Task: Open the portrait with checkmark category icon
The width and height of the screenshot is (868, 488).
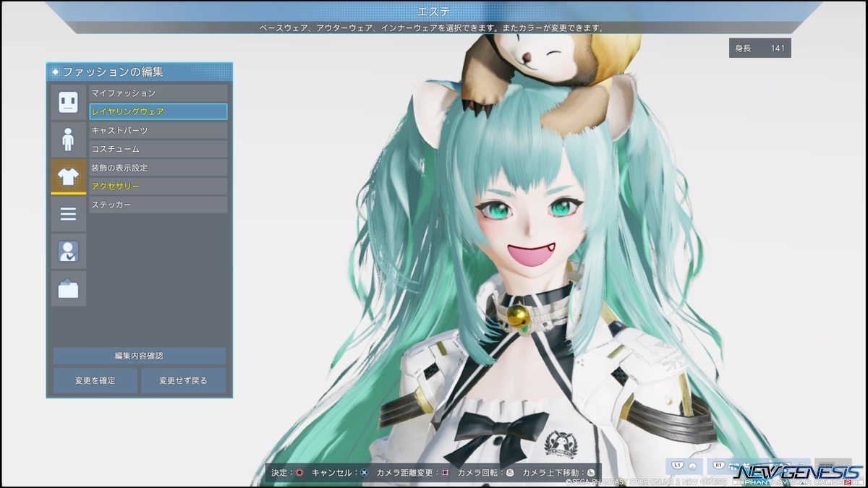Action: (x=68, y=252)
